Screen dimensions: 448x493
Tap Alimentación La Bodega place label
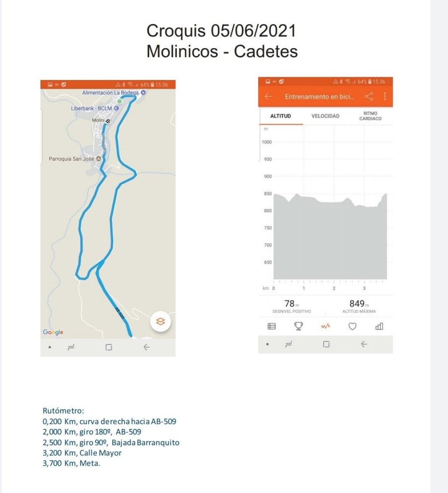click(111, 92)
